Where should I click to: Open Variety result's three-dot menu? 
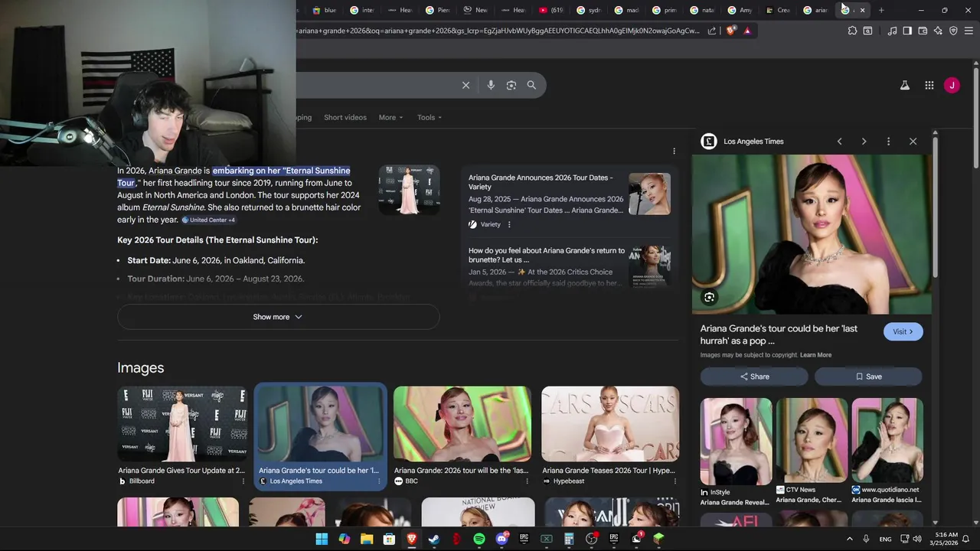pyautogui.click(x=509, y=224)
